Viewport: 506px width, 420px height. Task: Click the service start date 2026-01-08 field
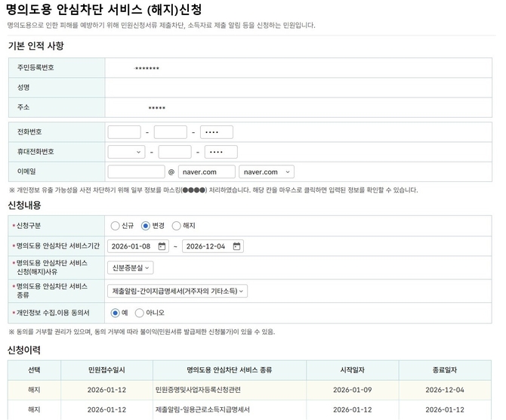tap(133, 246)
